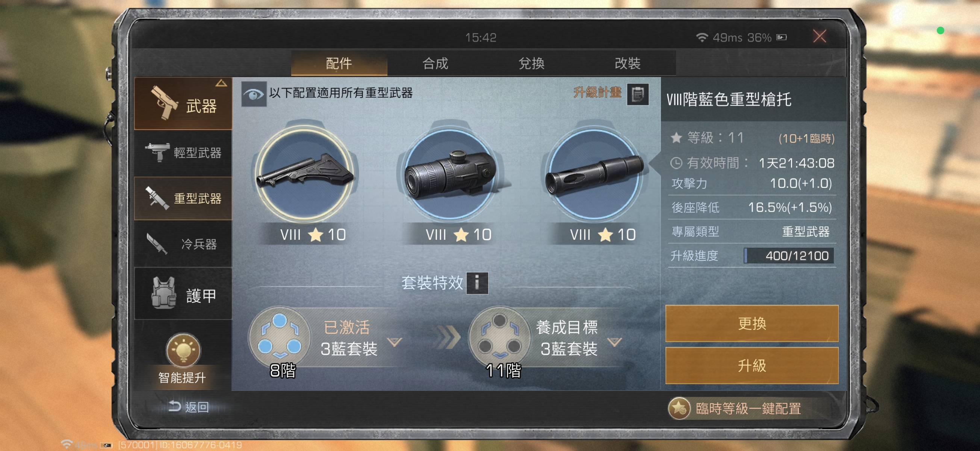The width and height of the screenshot is (980, 451).
Task: Click the 升級進度 400/12100 progress bar
Action: 789,255
